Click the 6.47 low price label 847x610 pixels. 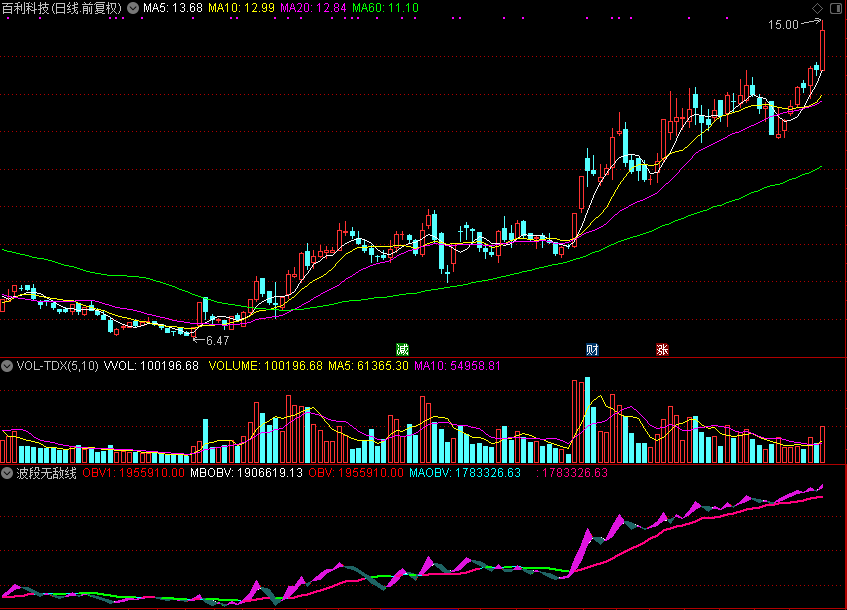(218, 341)
